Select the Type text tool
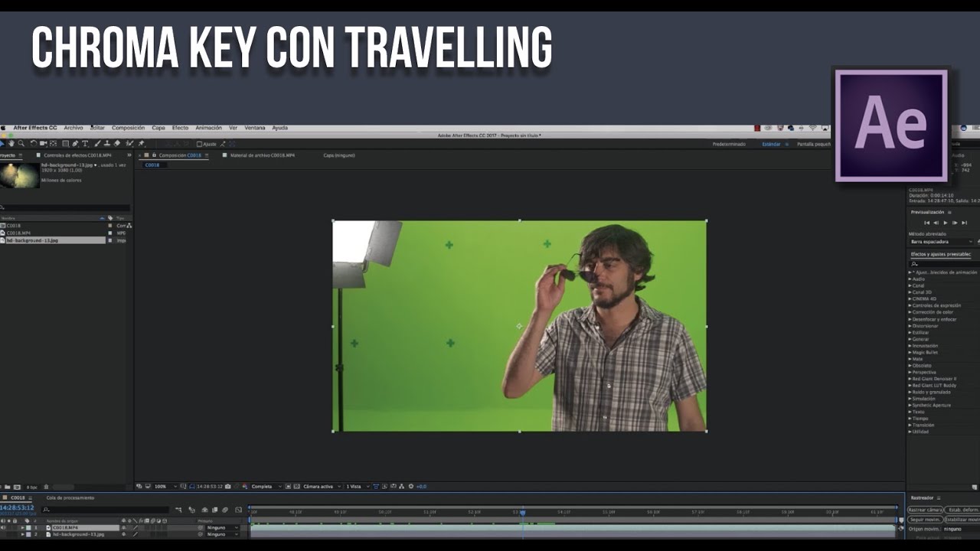980x551 pixels. click(85, 143)
